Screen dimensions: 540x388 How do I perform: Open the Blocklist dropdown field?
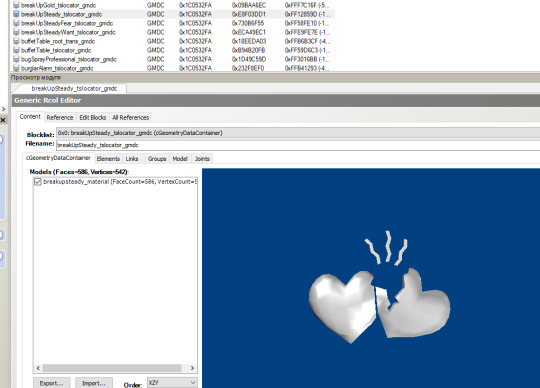click(x=298, y=133)
